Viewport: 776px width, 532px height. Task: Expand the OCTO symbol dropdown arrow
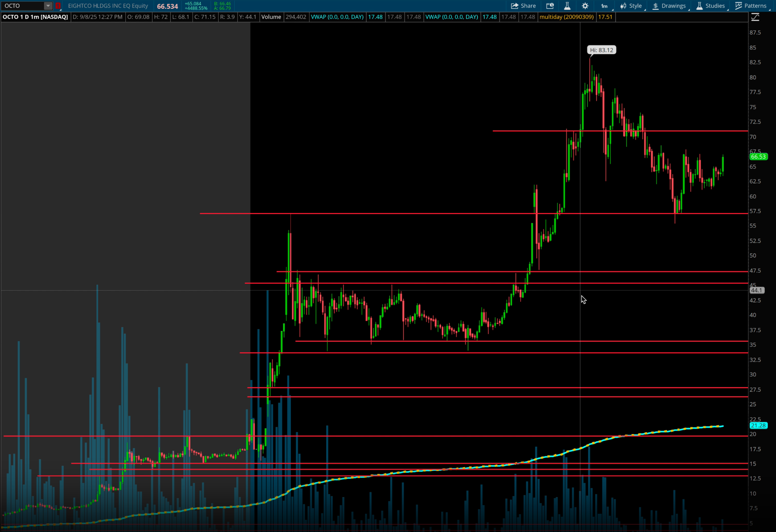pos(48,6)
